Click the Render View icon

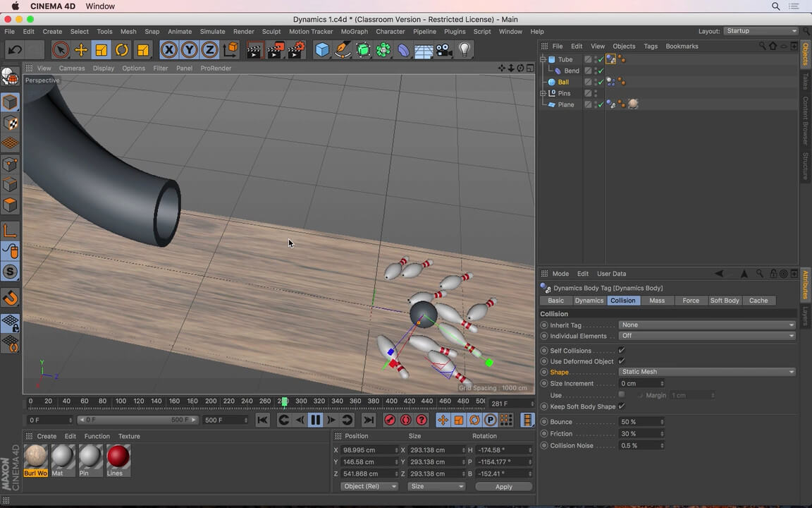click(254, 49)
